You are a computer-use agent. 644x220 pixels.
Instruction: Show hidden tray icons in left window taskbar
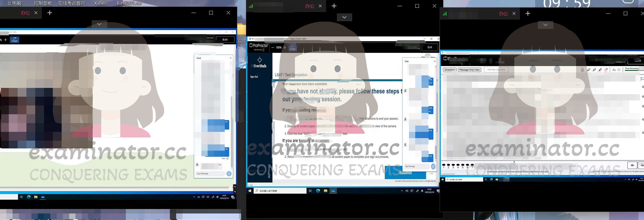194,197
